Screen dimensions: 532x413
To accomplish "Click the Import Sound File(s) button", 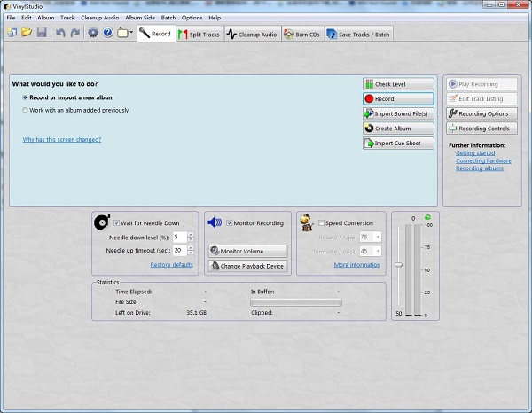I will coord(398,113).
